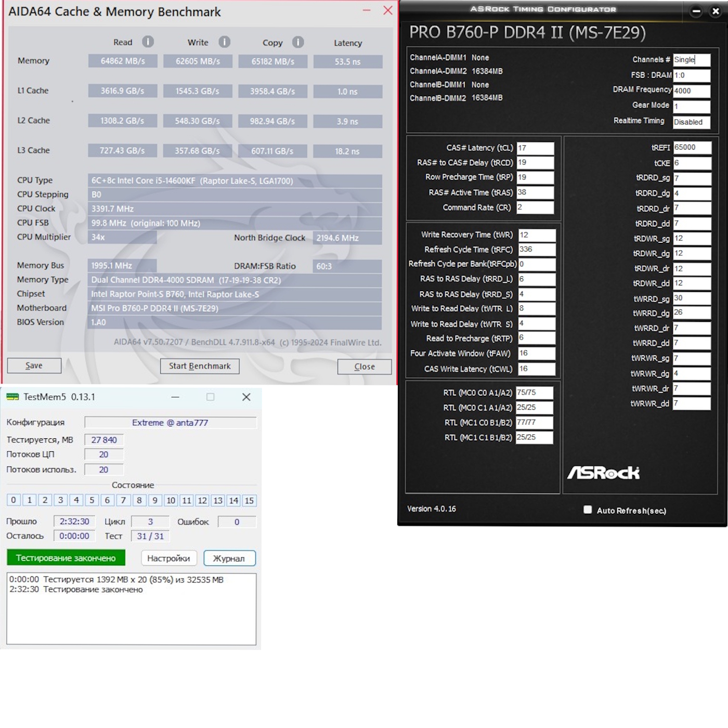Click the Extreme @ anta777 configuration field
728x728 pixels.
pyautogui.click(x=171, y=423)
